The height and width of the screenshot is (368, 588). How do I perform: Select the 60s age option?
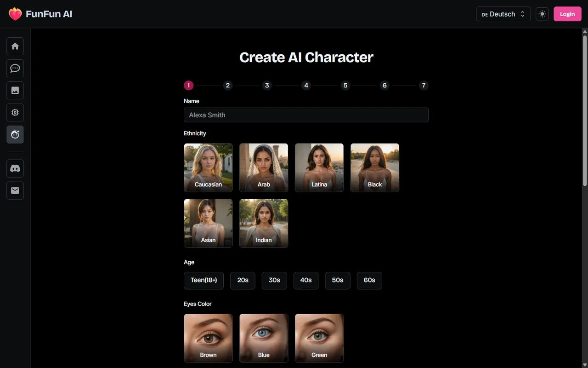[369, 280]
